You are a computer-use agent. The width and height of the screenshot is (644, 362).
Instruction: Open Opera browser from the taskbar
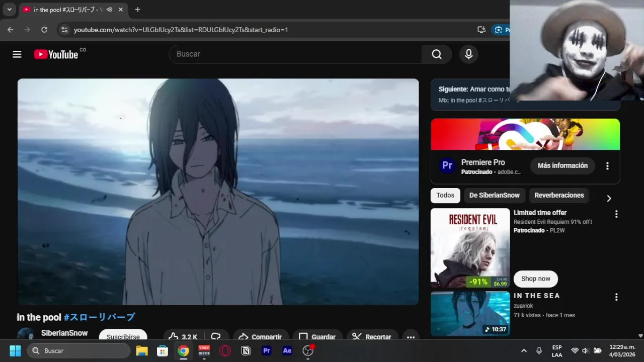coord(225,351)
